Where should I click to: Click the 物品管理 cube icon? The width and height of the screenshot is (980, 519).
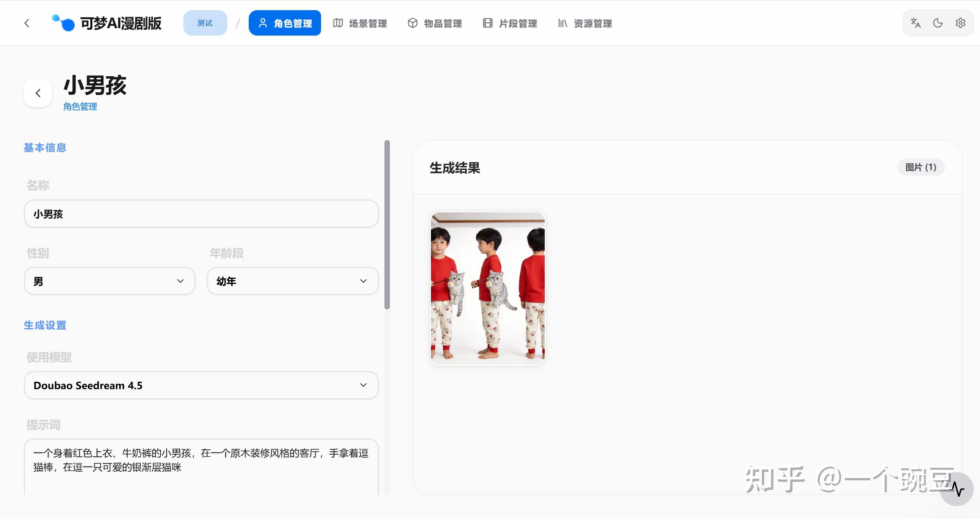pyautogui.click(x=413, y=23)
